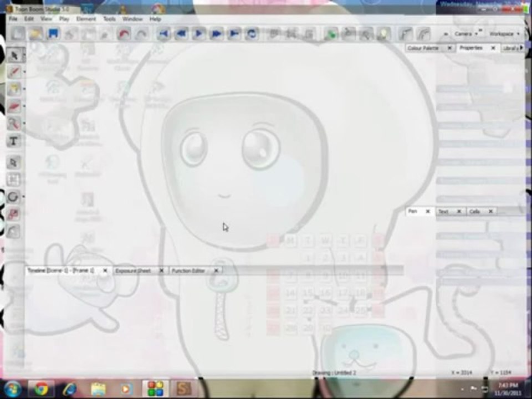Open Windows Media Player from taskbar
532x399 pixels.
click(126, 389)
